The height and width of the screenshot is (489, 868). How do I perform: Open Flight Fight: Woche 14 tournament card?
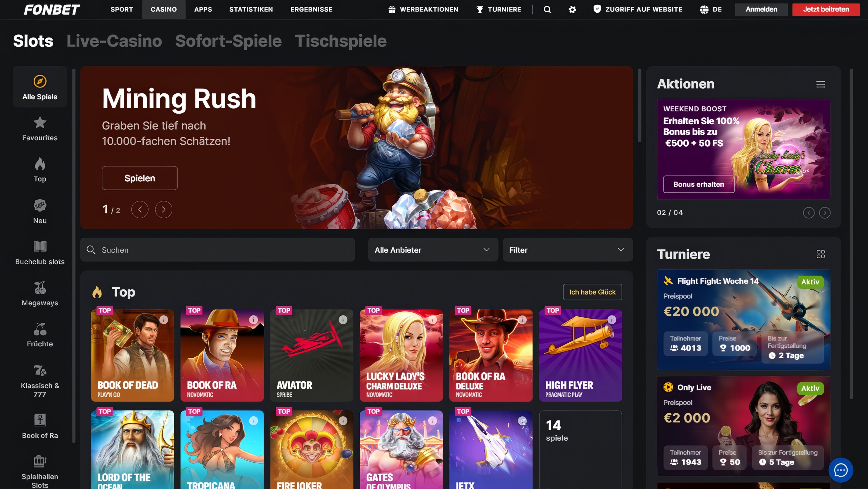point(743,320)
